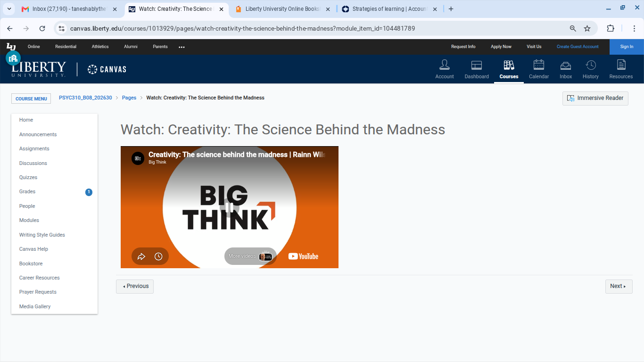The width and height of the screenshot is (644, 362).
Task: Click the Visit Us link
Action: [x=534, y=47]
